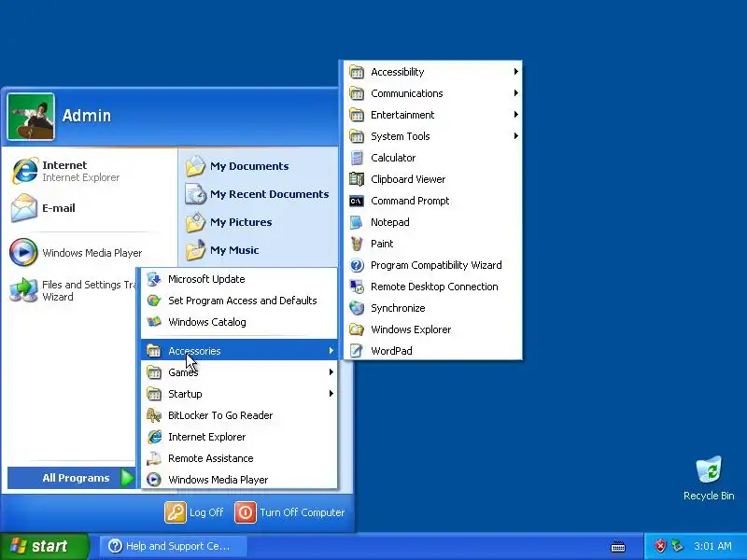Image resolution: width=747 pixels, height=560 pixels.
Task: Click the All Programs label
Action: 76,478
